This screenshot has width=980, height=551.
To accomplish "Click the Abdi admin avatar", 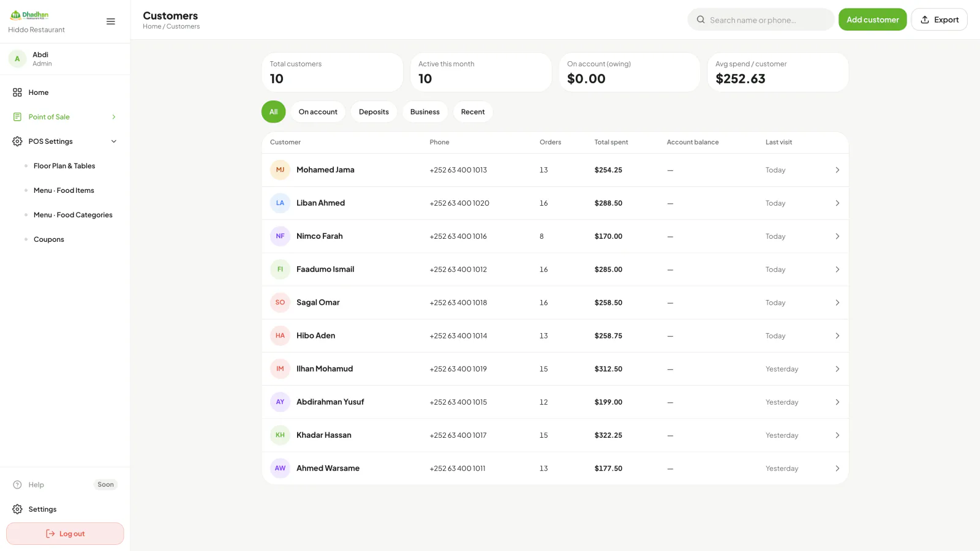I will pyautogui.click(x=17, y=59).
